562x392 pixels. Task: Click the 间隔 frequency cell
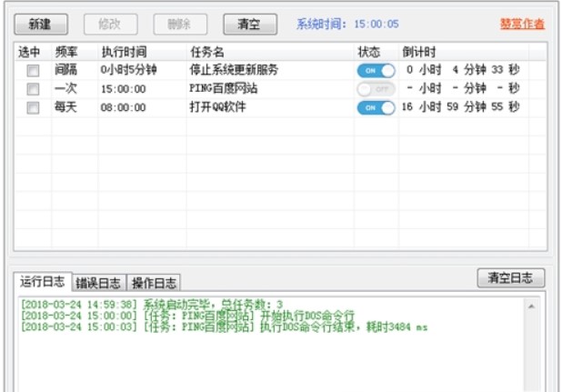click(65, 70)
